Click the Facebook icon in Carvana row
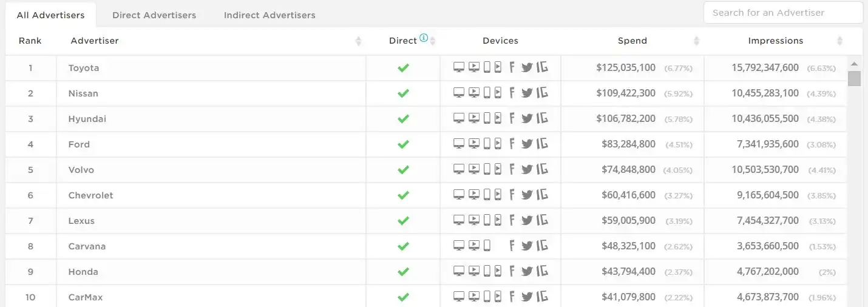This screenshot has width=868, height=307. coord(512,246)
